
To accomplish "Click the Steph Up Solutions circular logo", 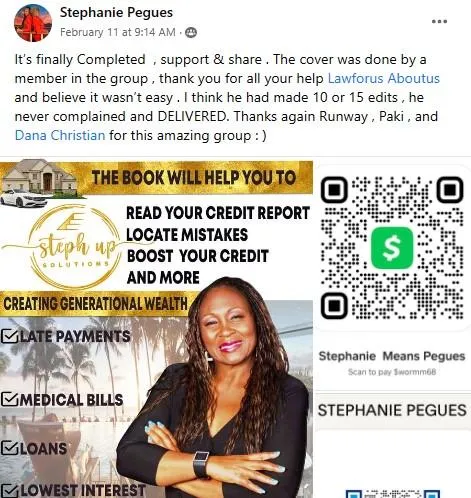I will 73,247.
